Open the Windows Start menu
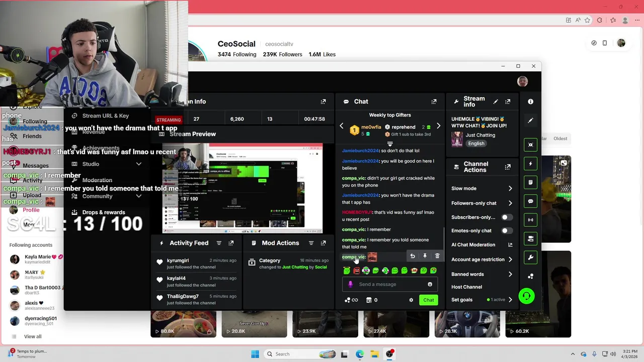Screen dimensions: 644x362 pyautogui.click(x=255, y=354)
